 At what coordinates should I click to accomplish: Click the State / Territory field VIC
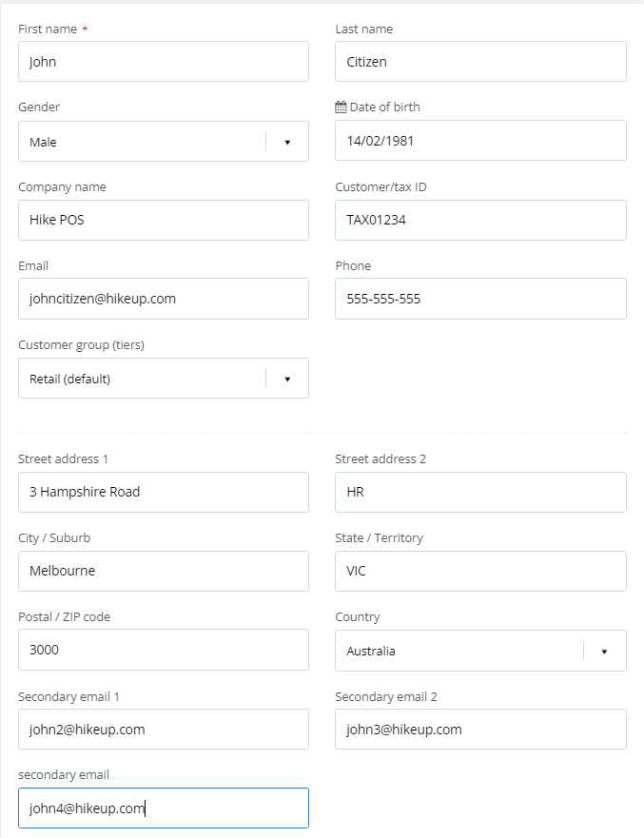point(480,572)
